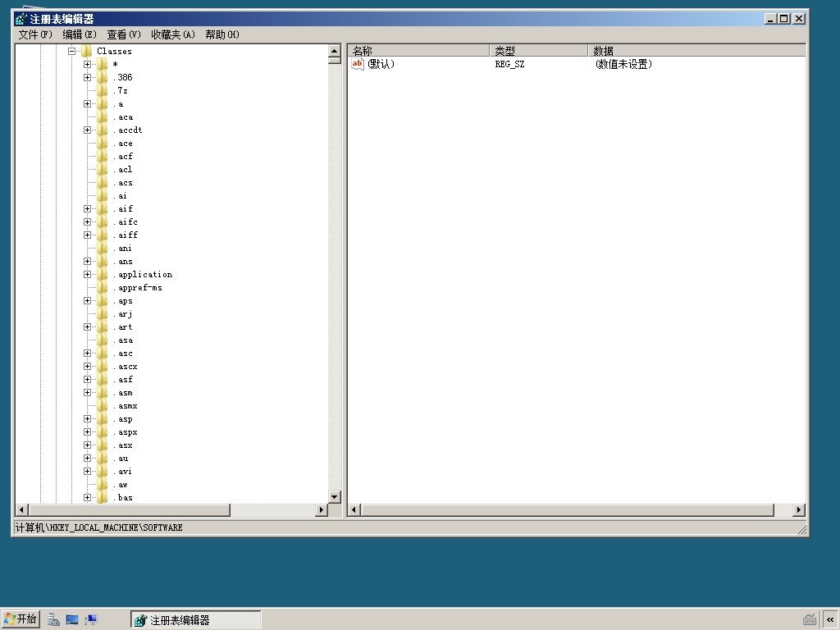Click the folder icon beside .arj
This screenshot has width=840, height=630.
[x=102, y=314]
